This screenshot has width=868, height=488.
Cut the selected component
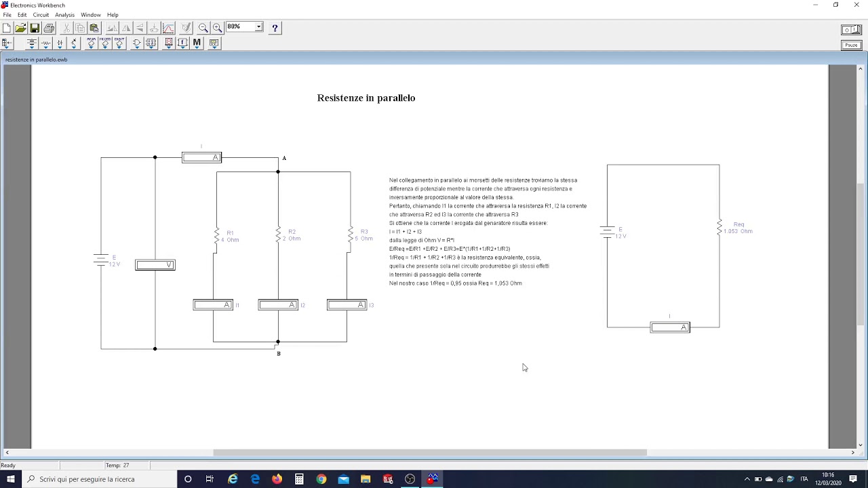66,28
